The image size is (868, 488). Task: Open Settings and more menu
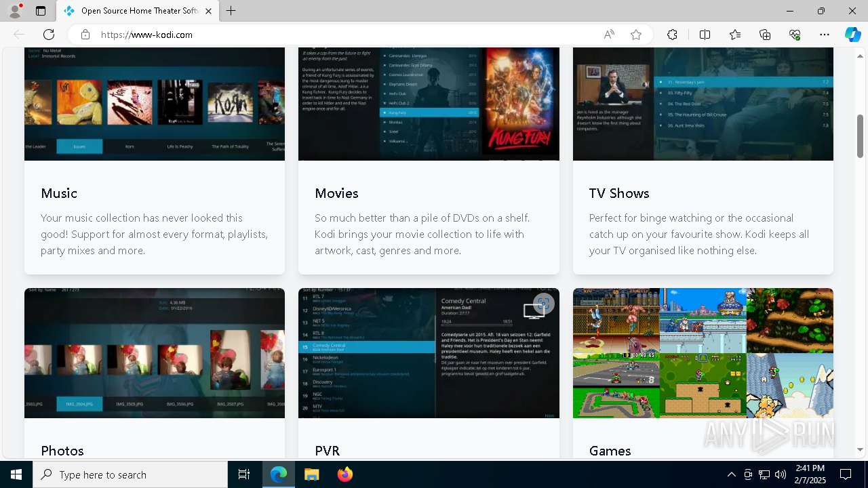825,35
